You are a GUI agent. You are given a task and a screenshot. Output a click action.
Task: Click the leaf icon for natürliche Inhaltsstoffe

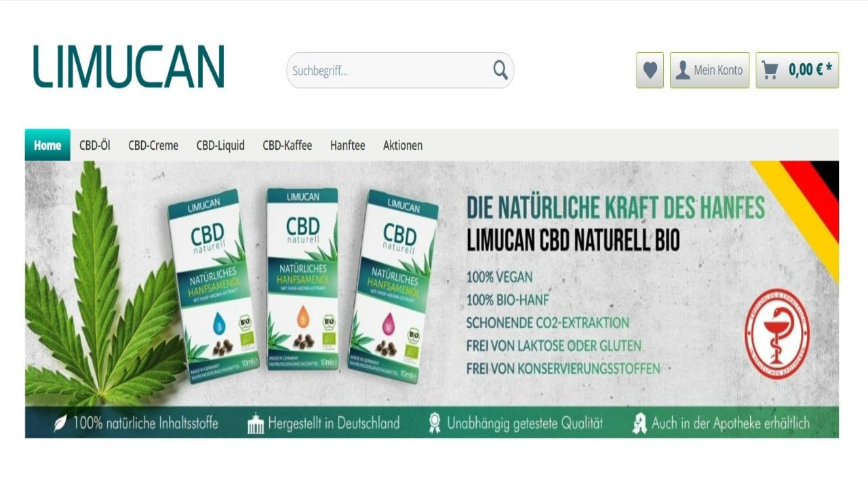[x=60, y=424]
